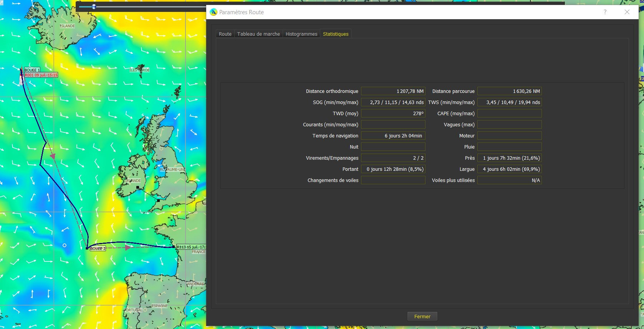This screenshot has width=644, height=329.
Task: Click the Virements/Empannages value 2 / 2
Action: [x=393, y=158]
